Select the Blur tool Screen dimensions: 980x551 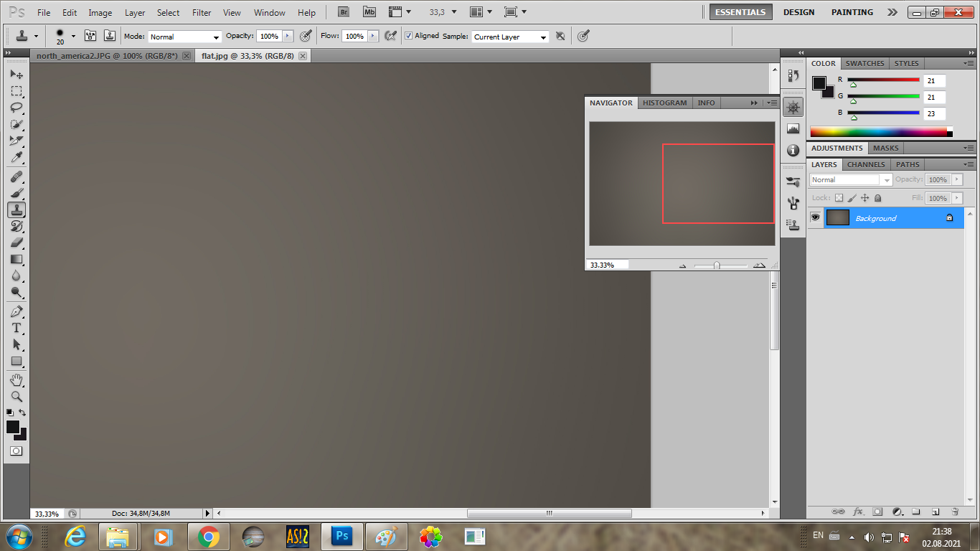pos(17,275)
